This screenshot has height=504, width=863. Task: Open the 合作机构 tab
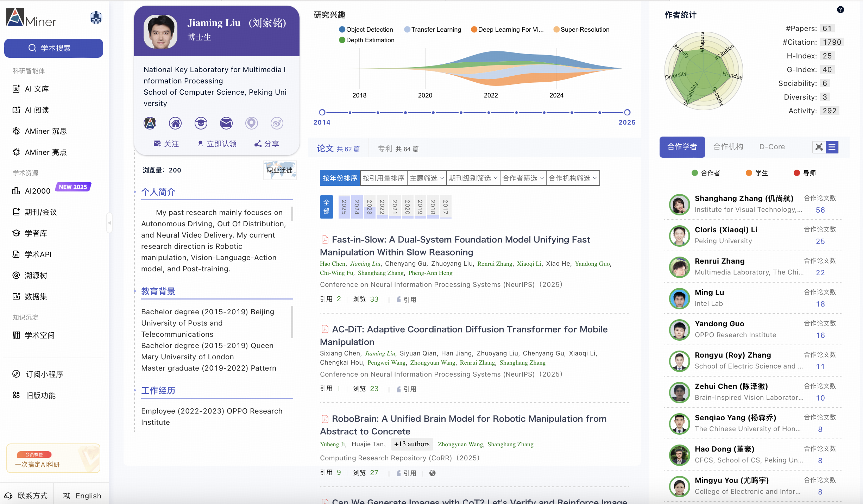coord(728,147)
